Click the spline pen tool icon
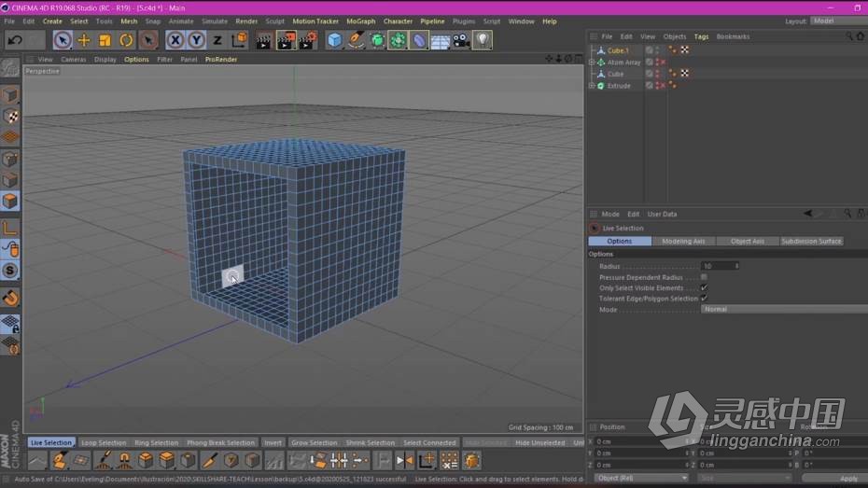The height and width of the screenshot is (488, 868). (x=356, y=40)
